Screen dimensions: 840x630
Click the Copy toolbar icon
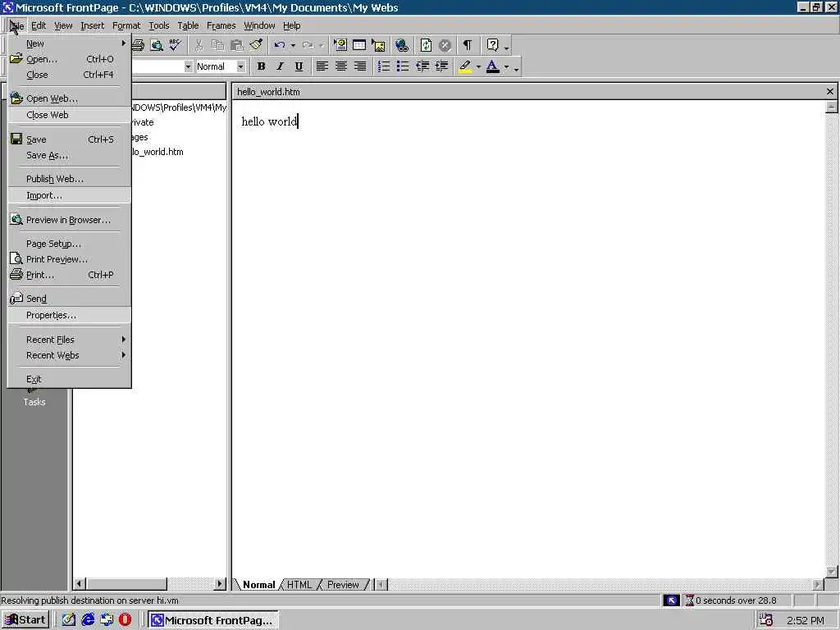click(217, 46)
